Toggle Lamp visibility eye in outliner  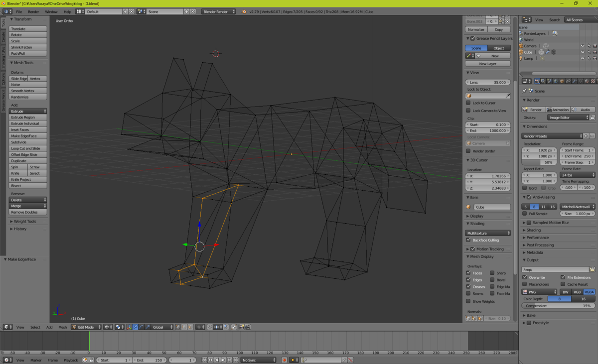[582, 58]
